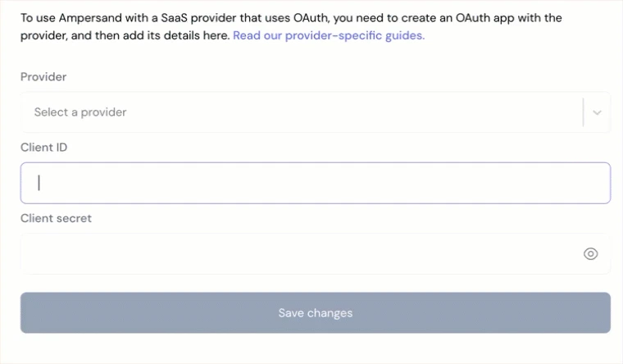Click the Client ID label

pyautogui.click(x=43, y=148)
